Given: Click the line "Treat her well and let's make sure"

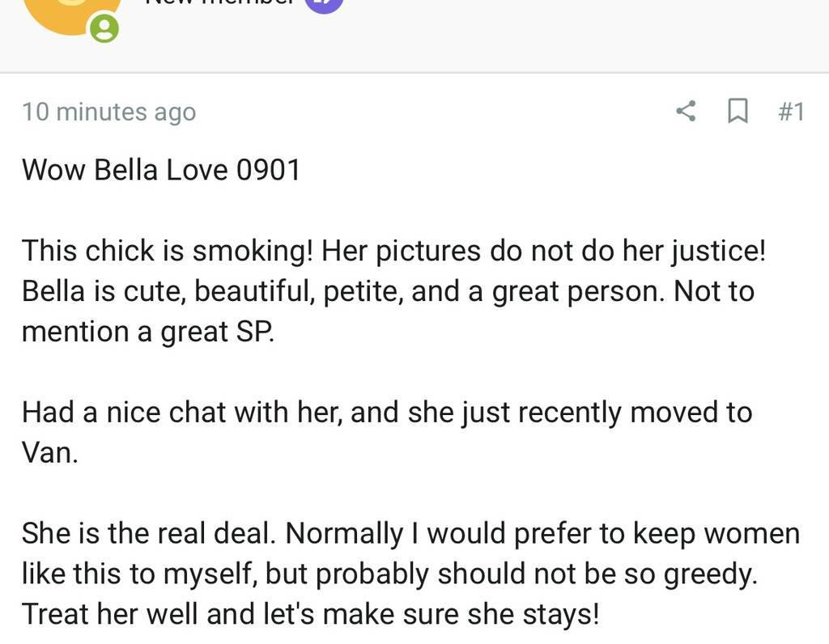Looking at the screenshot, I should coord(311,614).
